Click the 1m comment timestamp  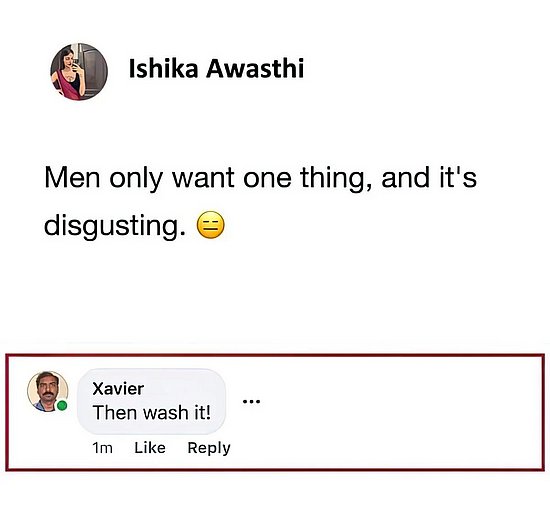point(102,448)
